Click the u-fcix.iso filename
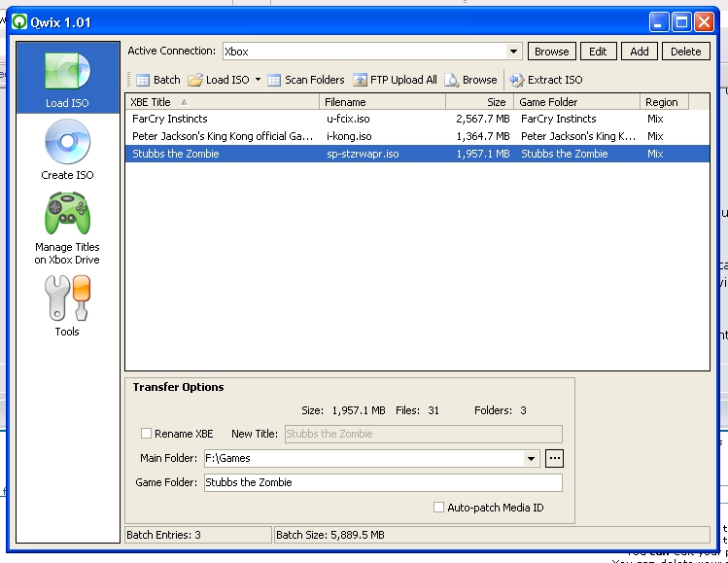The image size is (728, 563). coord(348,119)
